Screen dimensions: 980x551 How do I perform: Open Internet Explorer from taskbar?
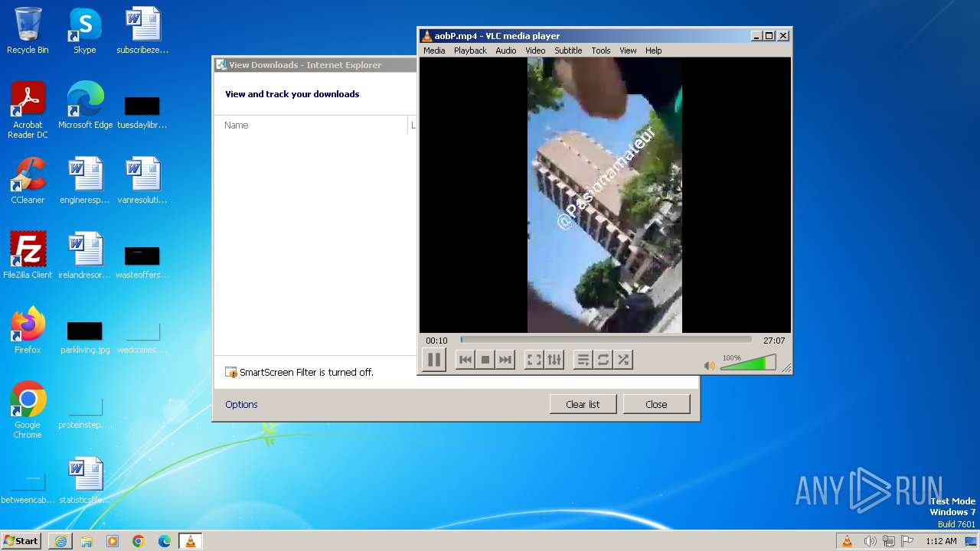tap(60, 541)
